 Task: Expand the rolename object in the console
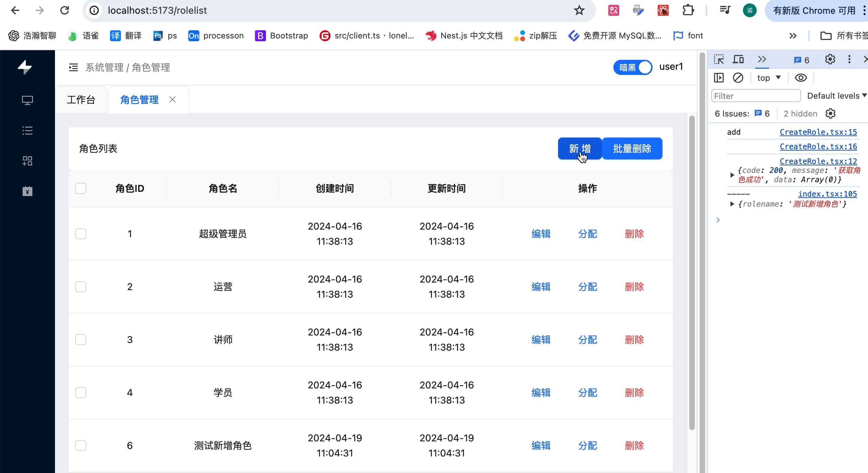pos(732,204)
